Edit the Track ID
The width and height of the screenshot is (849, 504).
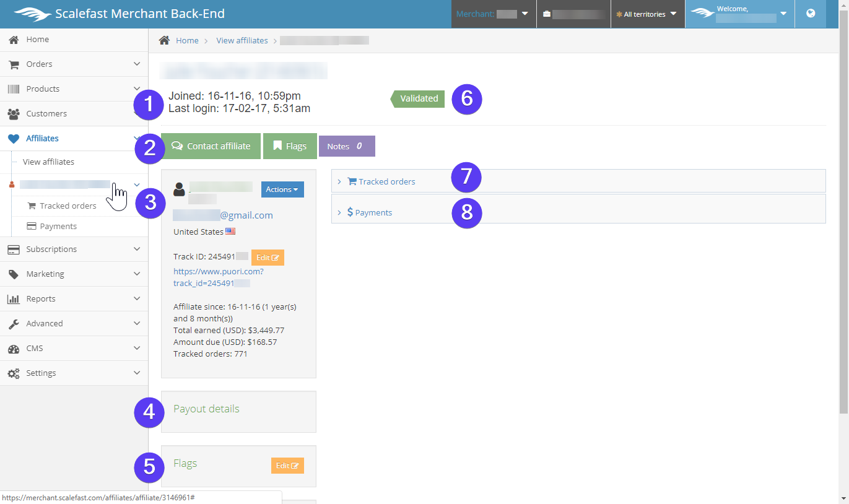click(268, 258)
